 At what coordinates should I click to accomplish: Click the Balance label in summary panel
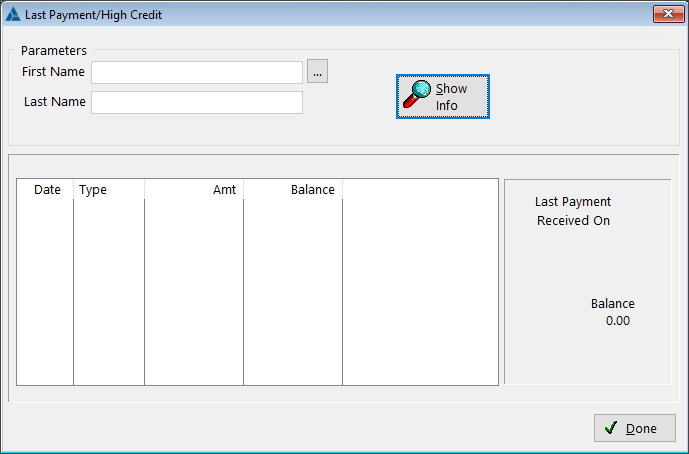pos(613,304)
